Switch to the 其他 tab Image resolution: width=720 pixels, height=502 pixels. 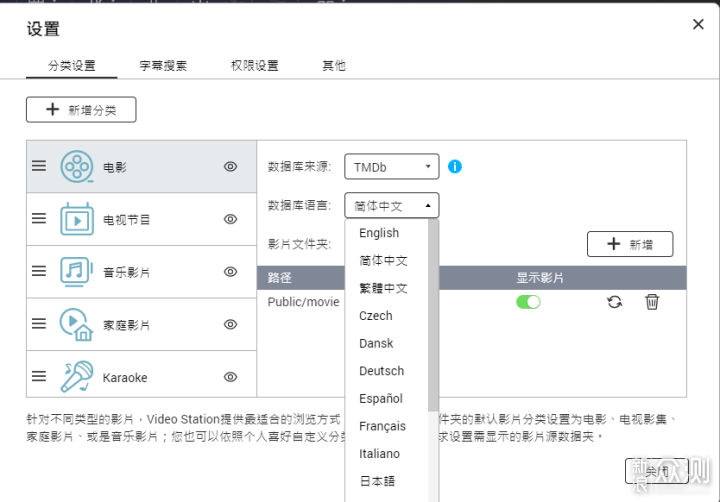click(x=334, y=66)
